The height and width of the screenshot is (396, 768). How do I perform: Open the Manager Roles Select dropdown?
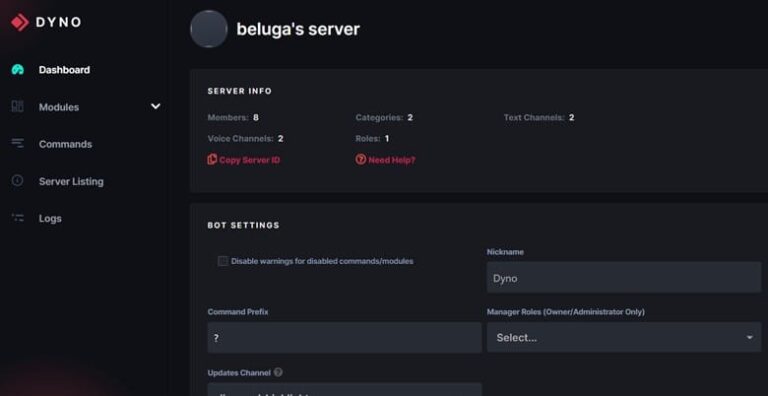click(x=624, y=337)
